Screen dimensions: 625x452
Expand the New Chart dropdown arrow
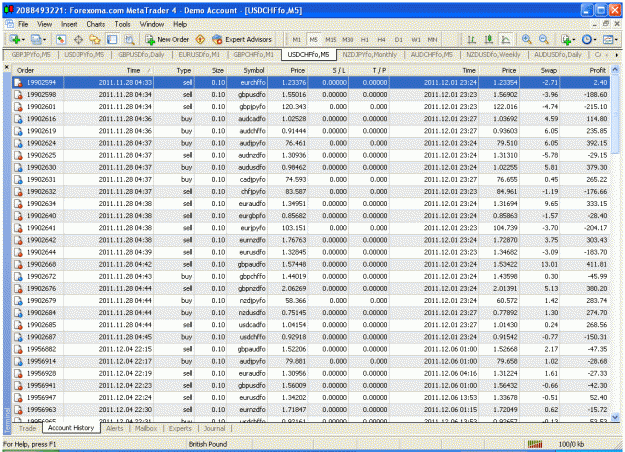click(x=23, y=40)
